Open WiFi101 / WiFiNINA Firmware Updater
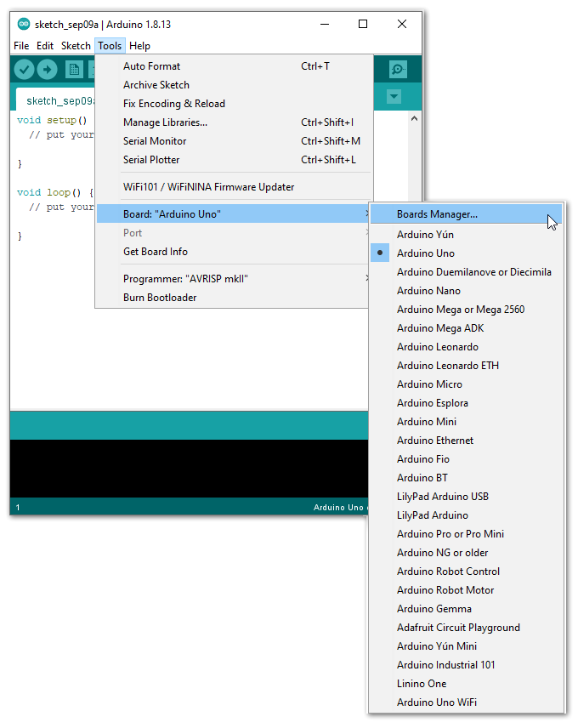 click(x=235, y=186)
